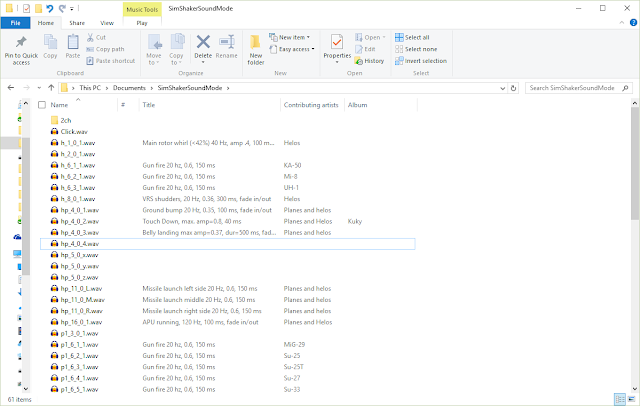640x406 pixels.
Task: Open the Properties icon
Action: 337,42
